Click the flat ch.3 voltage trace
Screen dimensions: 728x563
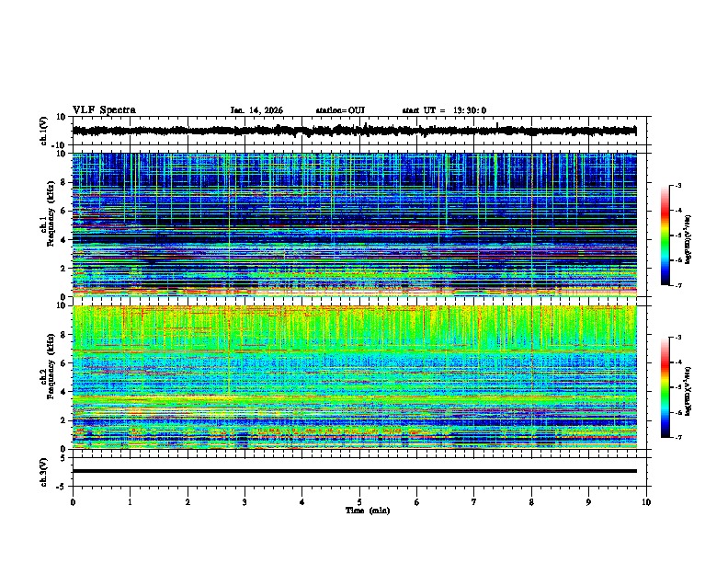354,471
